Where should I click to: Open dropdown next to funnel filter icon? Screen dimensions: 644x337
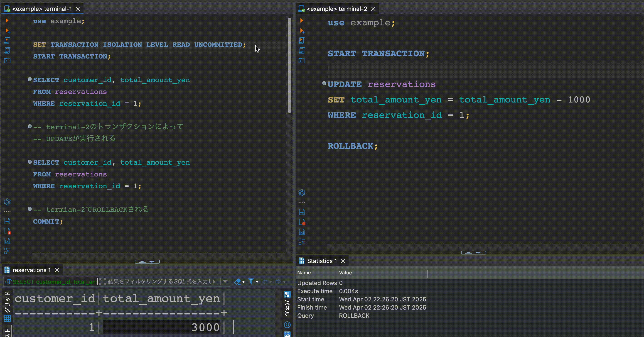[257, 282]
